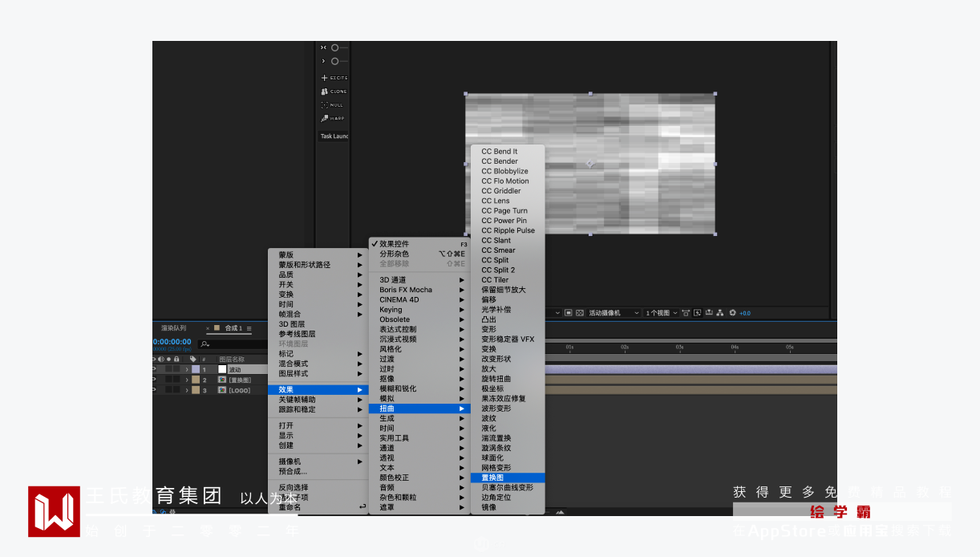Open 跟踪和稳定 submenu
This screenshot has height=557, width=980.
[318, 409]
